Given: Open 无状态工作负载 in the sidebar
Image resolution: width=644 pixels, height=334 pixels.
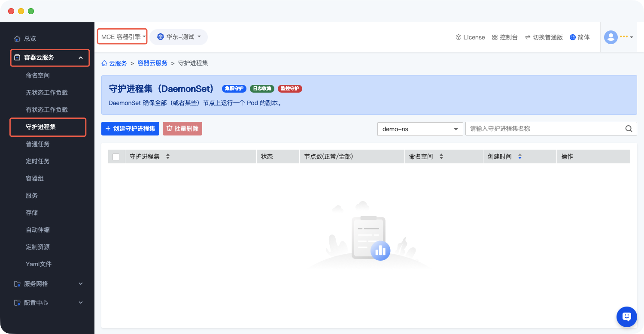Looking at the screenshot, I should (x=47, y=93).
